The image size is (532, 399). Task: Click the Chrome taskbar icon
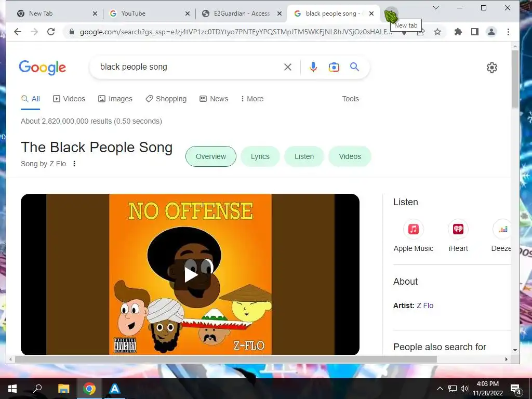89,389
